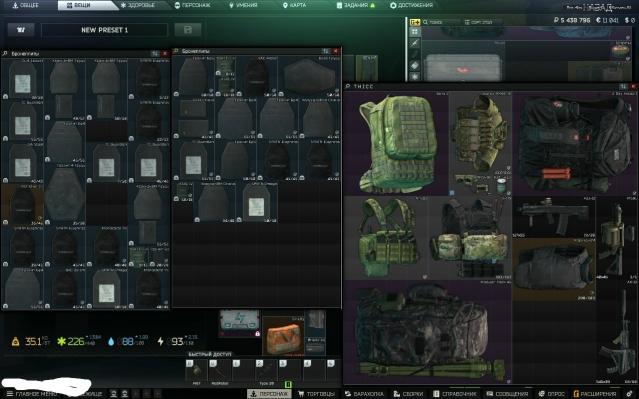The width and height of the screenshot is (639, 399).
Task: Select the weapons stash filter icon
Action: [x=415, y=43]
